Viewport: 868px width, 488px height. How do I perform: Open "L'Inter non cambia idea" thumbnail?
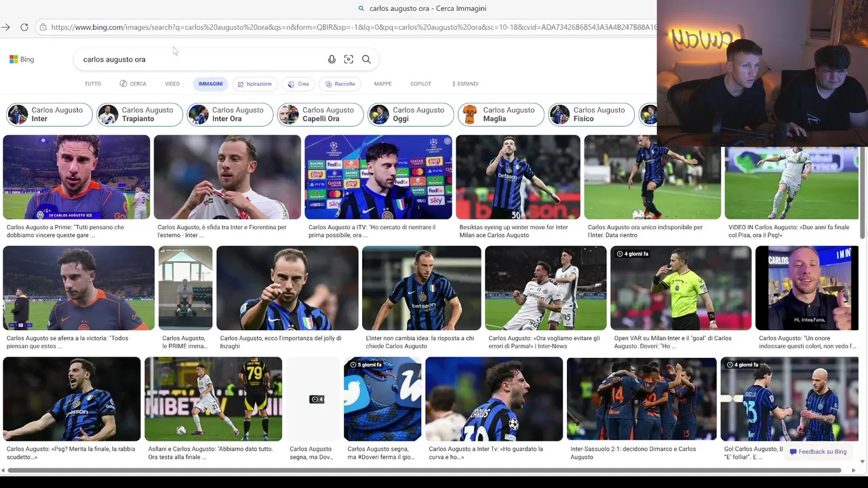pyautogui.click(x=422, y=288)
